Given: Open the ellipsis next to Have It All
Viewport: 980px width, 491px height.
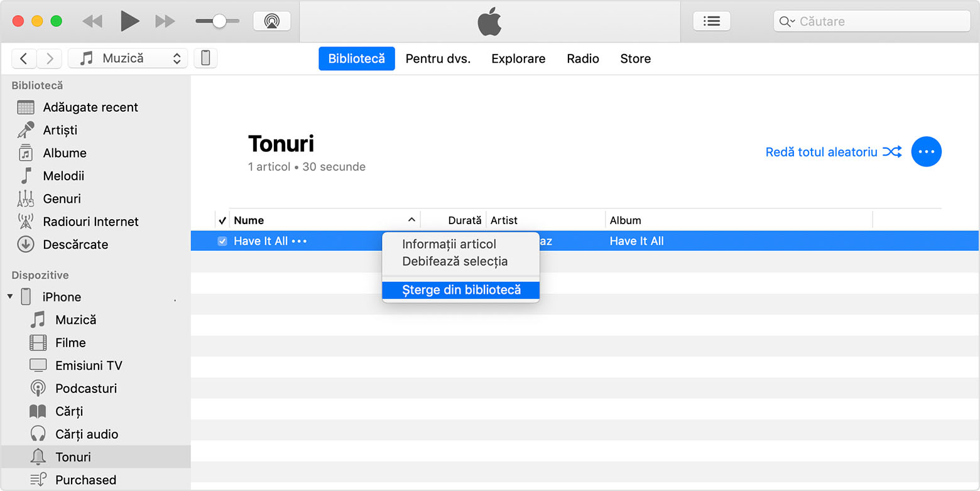Looking at the screenshot, I should (x=299, y=241).
